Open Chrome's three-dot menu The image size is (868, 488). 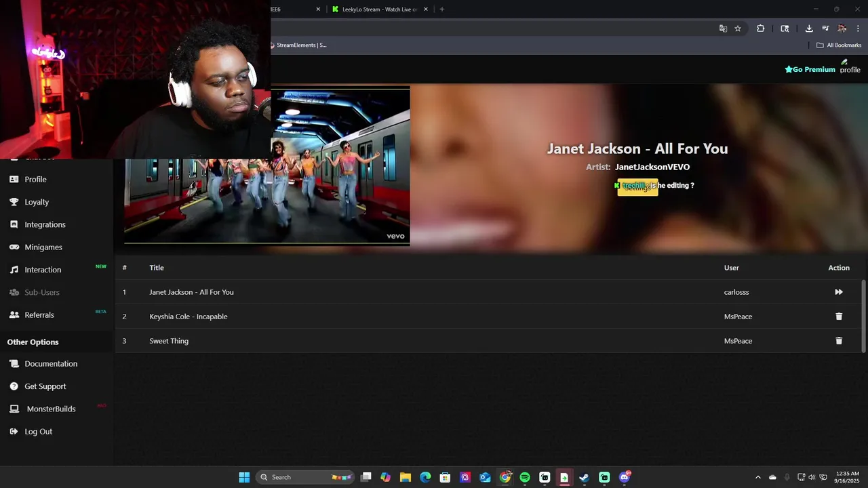pos(858,28)
